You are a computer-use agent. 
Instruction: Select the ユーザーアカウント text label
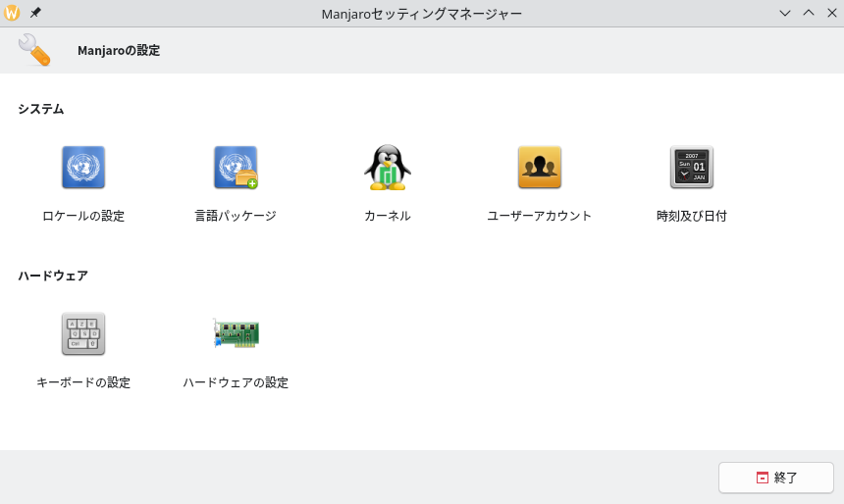click(540, 216)
